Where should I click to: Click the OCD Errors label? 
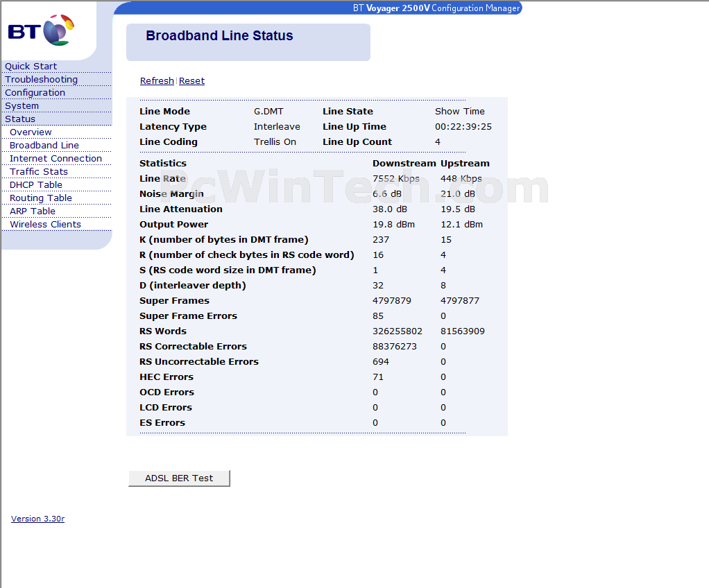pyautogui.click(x=167, y=392)
